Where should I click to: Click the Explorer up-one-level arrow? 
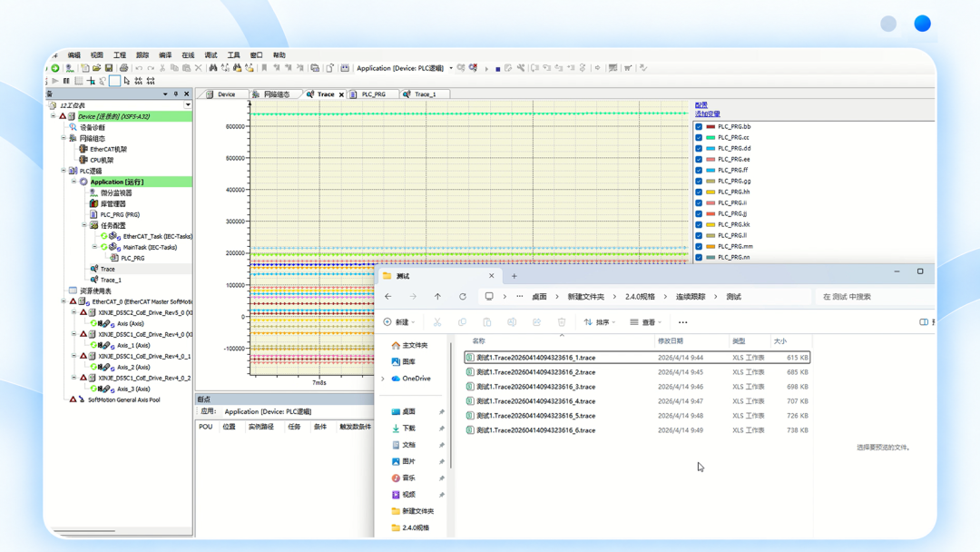click(x=437, y=297)
